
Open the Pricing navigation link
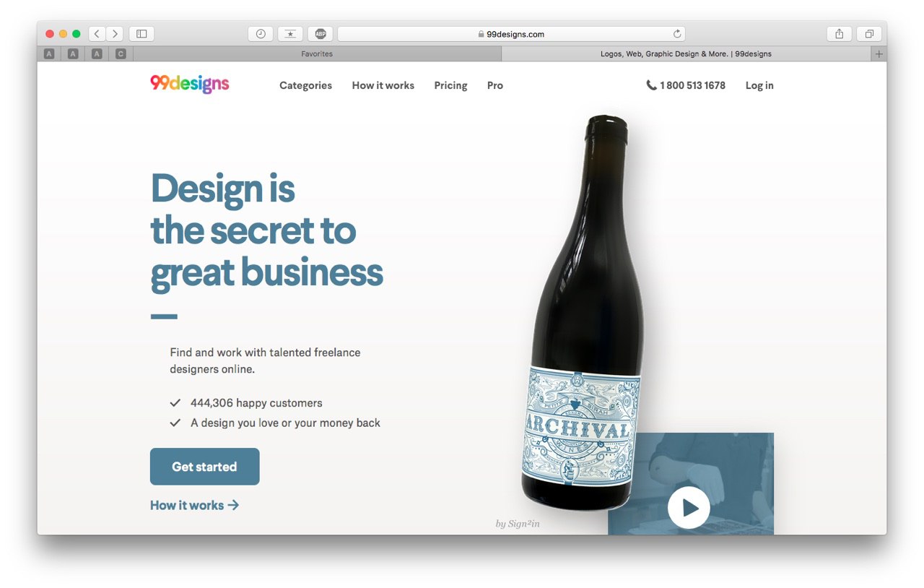pos(450,85)
